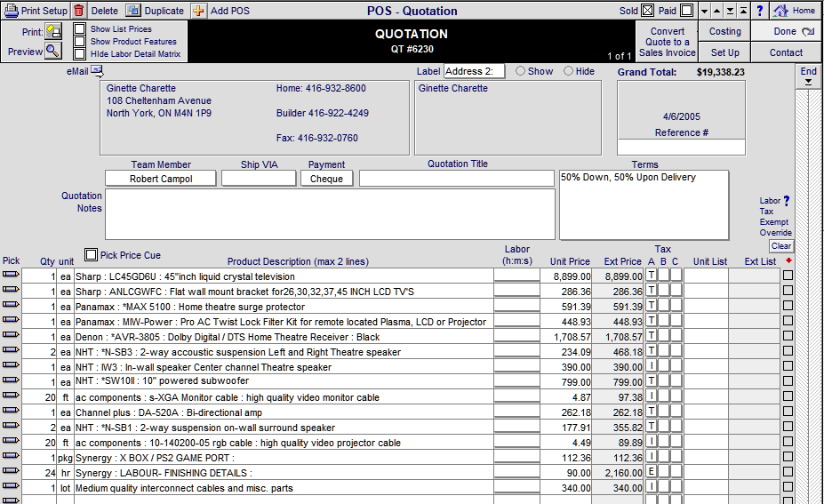The image size is (824, 504).
Task: Click pick pencil for NHT SW10II subwoofer row
Action: click(11, 380)
